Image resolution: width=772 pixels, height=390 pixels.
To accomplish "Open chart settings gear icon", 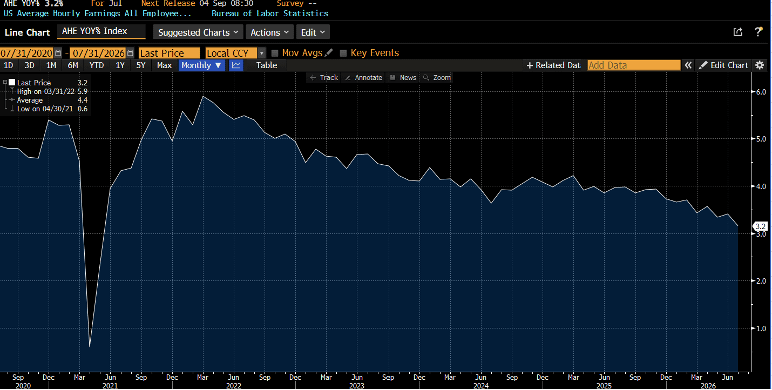I will (760, 65).
